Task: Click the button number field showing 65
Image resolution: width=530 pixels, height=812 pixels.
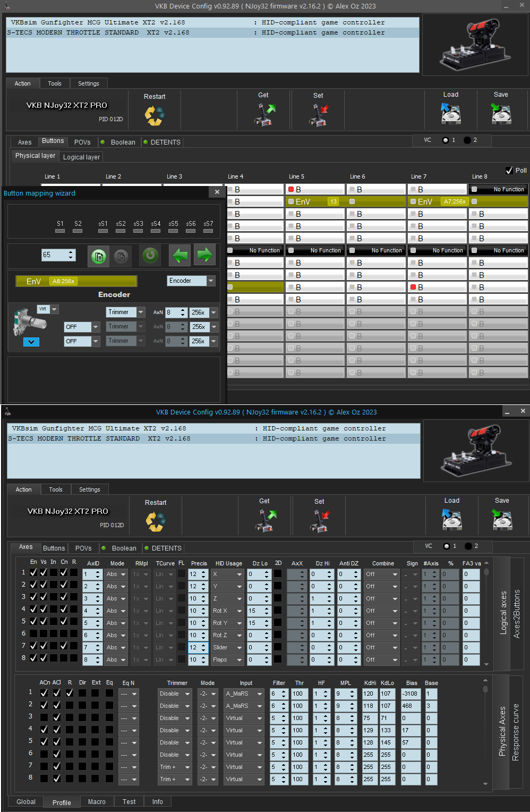Action: 58,255
